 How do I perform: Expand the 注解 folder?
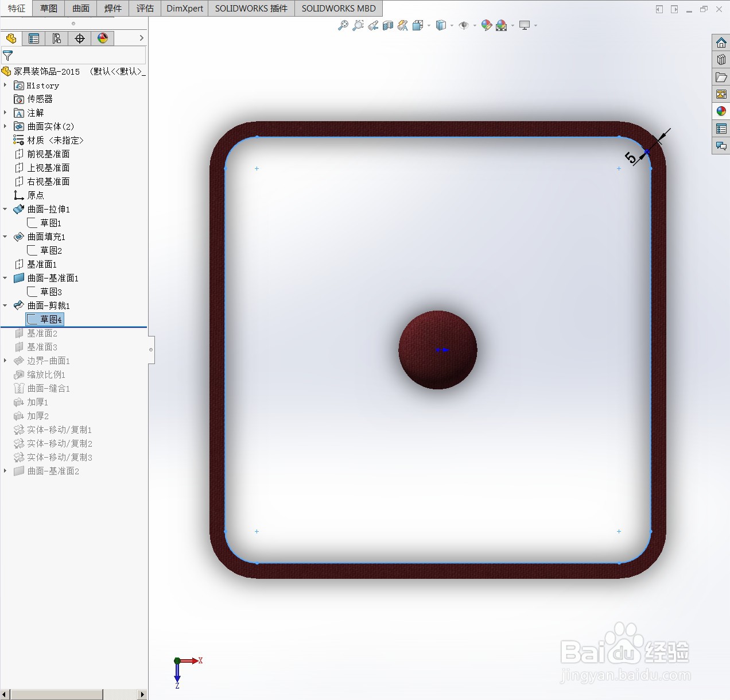pyautogui.click(x=5, y=113)
